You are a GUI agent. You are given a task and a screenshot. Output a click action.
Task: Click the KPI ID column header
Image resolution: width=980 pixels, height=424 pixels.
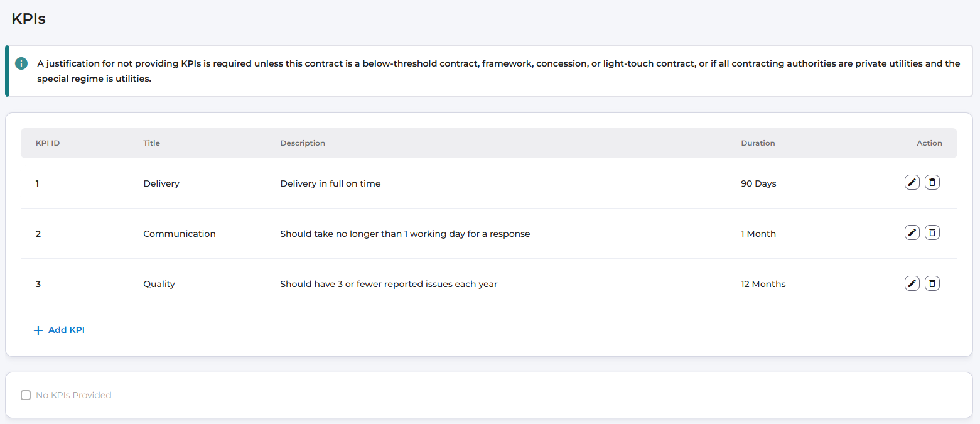48,143
